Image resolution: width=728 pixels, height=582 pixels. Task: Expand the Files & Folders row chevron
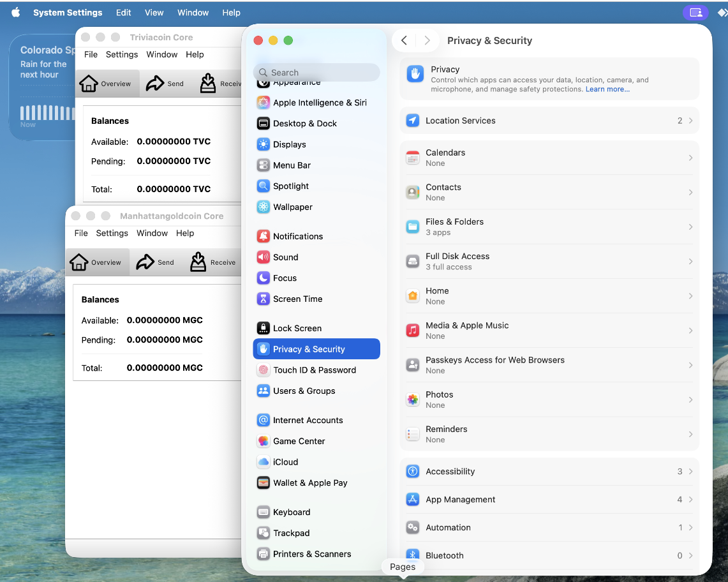[691, 227]
